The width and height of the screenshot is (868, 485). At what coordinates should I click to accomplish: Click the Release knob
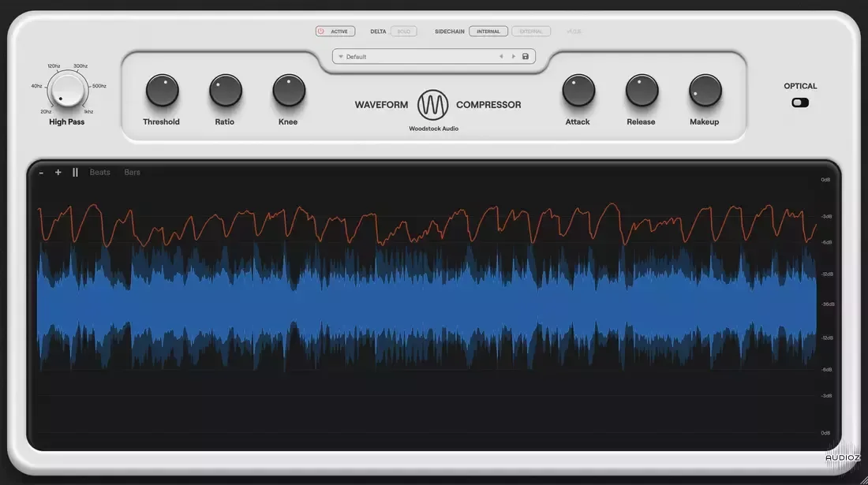click(642, 90)
